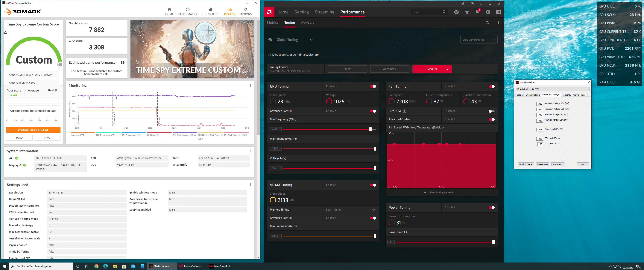Viewport: 644px width, 270px height.
Task: Toggle Fan Tuning enabled switch
Action: pos(491,86)
